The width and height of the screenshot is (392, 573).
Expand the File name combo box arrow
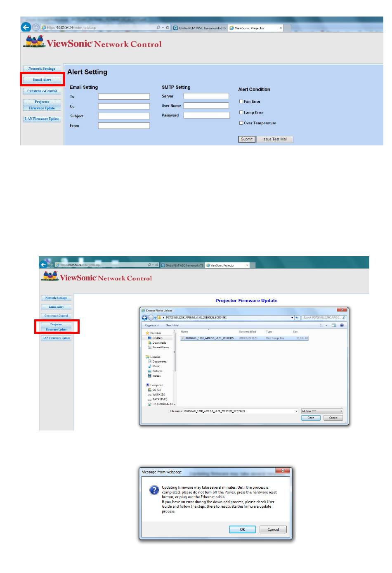coord(296,411)
